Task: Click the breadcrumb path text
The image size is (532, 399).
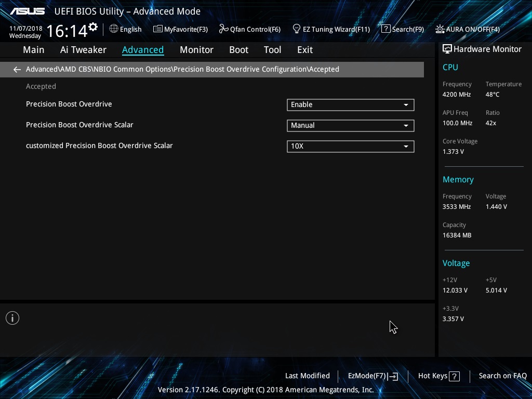Action: [x=182, y=69]
